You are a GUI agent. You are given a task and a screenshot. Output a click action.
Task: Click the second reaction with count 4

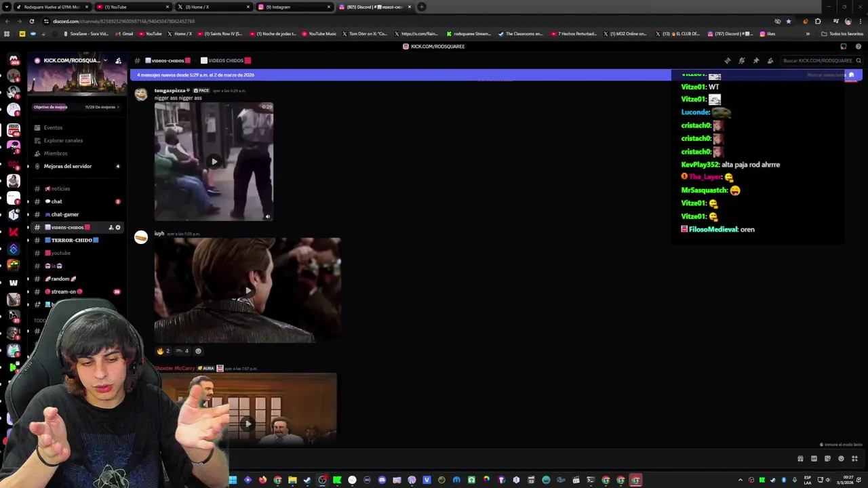pos(182,351)
